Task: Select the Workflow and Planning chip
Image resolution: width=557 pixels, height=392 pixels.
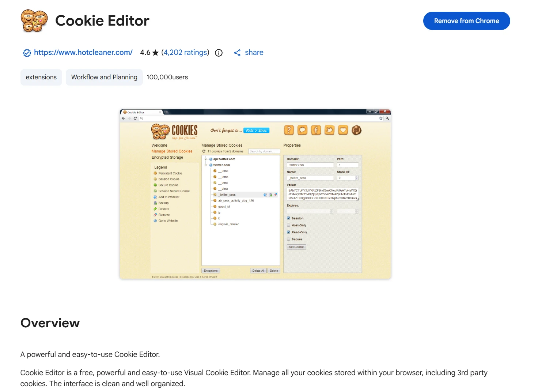Action: pos(104,77)
